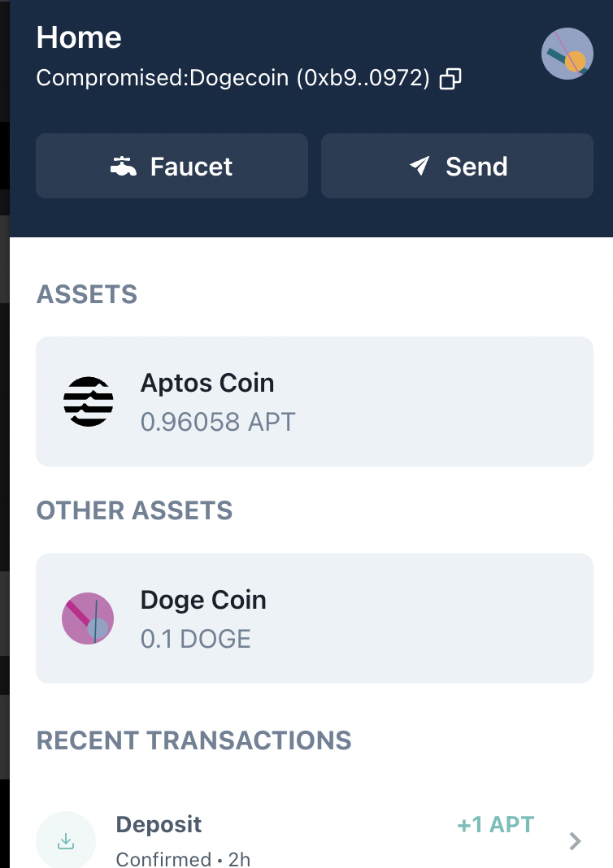Screen dimensions: 613x868
Task: Select the Doge Coin asset card
Action: [x=315, y=618]
